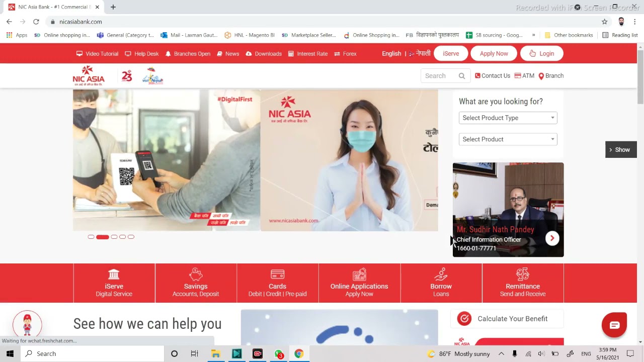Viewport: 644px width, 362px height.
Task: Open the live chat bubble
Action: click(x=614, y=325)
